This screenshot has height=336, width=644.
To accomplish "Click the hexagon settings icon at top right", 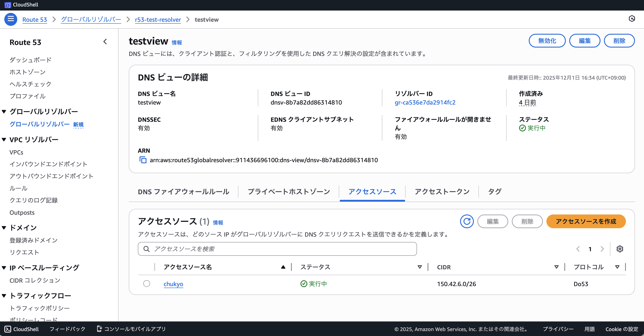I will [632, 19].
